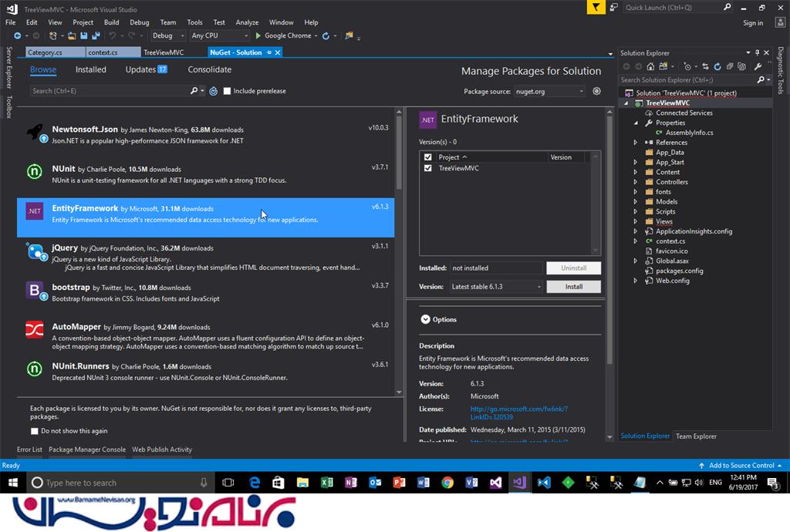Save the current file with the disk icon
Screen dimensions: 790x532
83,35
